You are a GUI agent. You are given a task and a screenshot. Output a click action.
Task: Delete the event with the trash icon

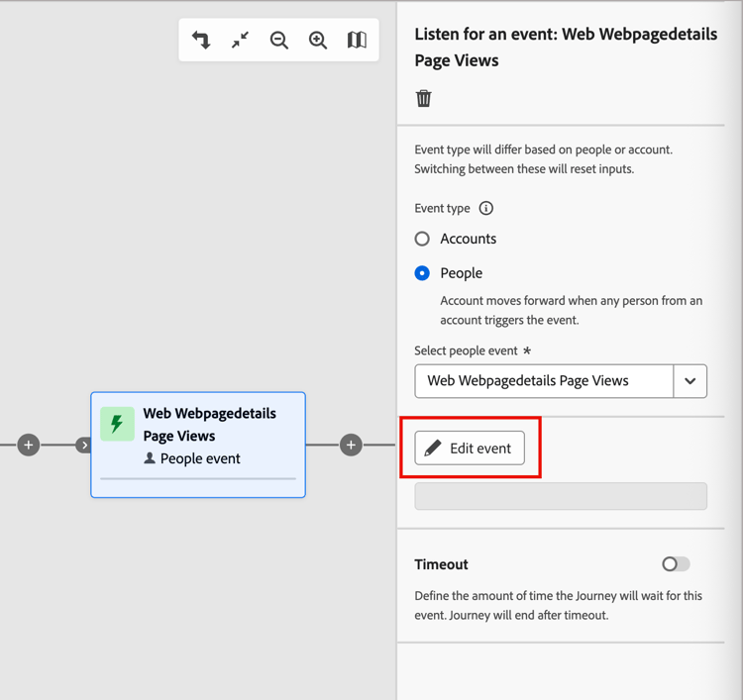pos(424,98)
